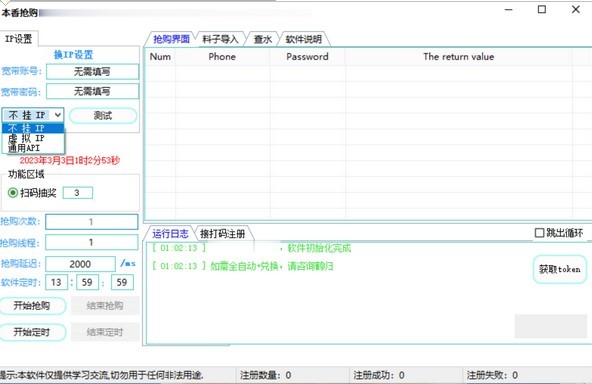Screen dimensions: 592x384
Task: Focus the 宽带账号 input field
Action: [x=92, y=71]
